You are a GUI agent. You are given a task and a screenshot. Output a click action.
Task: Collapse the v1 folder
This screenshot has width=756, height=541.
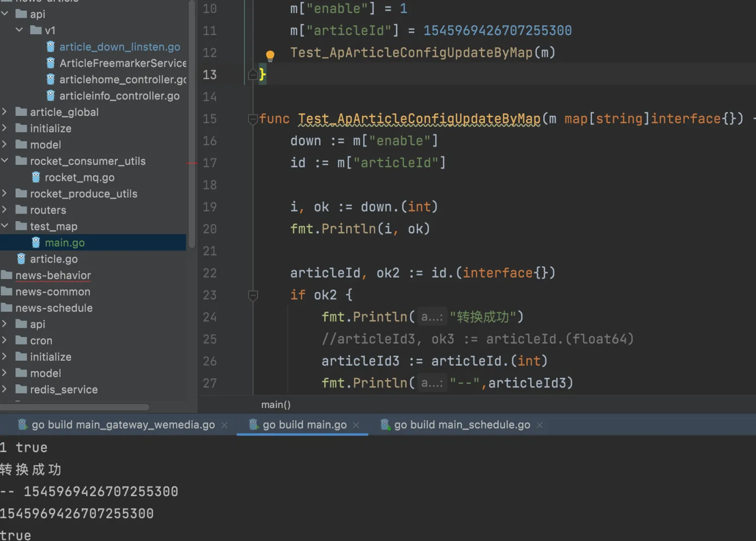click(19, 30)
